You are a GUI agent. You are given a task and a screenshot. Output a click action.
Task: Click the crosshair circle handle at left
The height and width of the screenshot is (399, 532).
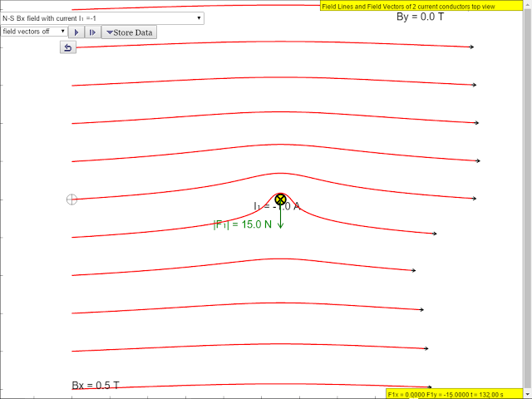tap(71, 199)
